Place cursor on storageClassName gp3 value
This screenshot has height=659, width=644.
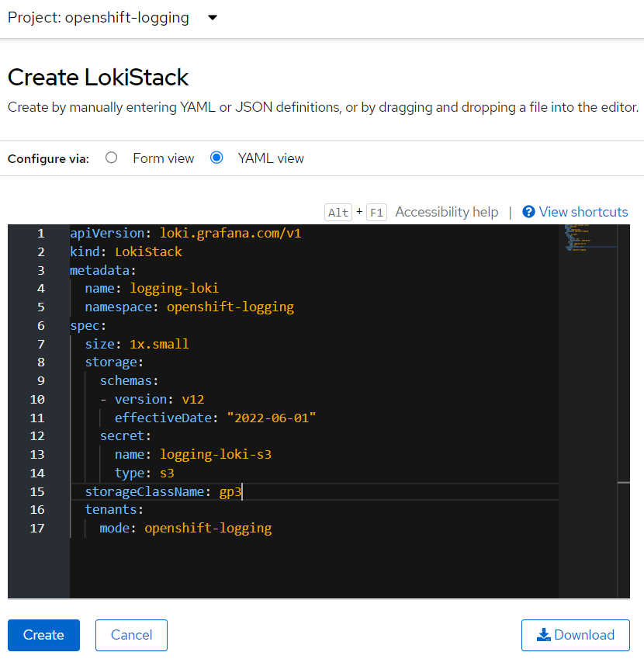click(x=230, y=491)
